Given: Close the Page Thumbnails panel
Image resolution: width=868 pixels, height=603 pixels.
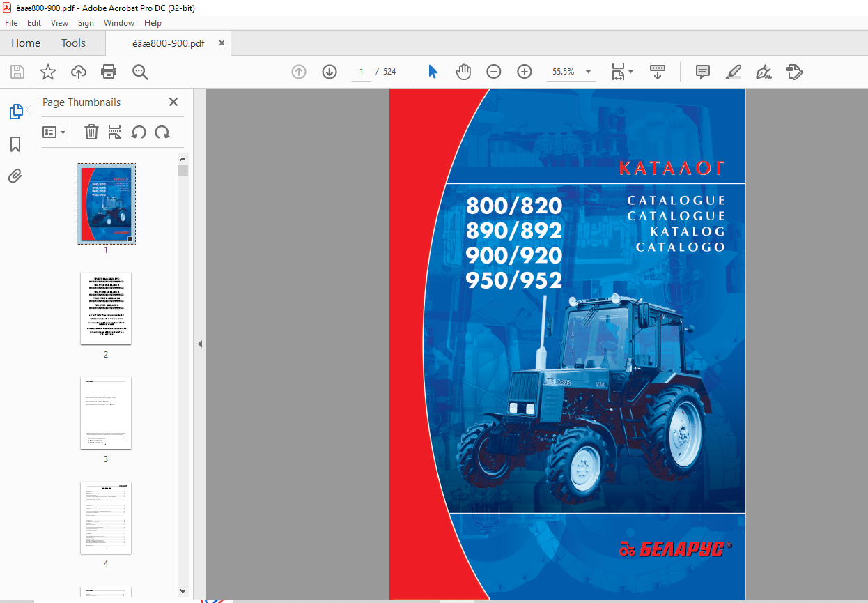Looking at the screenshot, I should [173, 102].
